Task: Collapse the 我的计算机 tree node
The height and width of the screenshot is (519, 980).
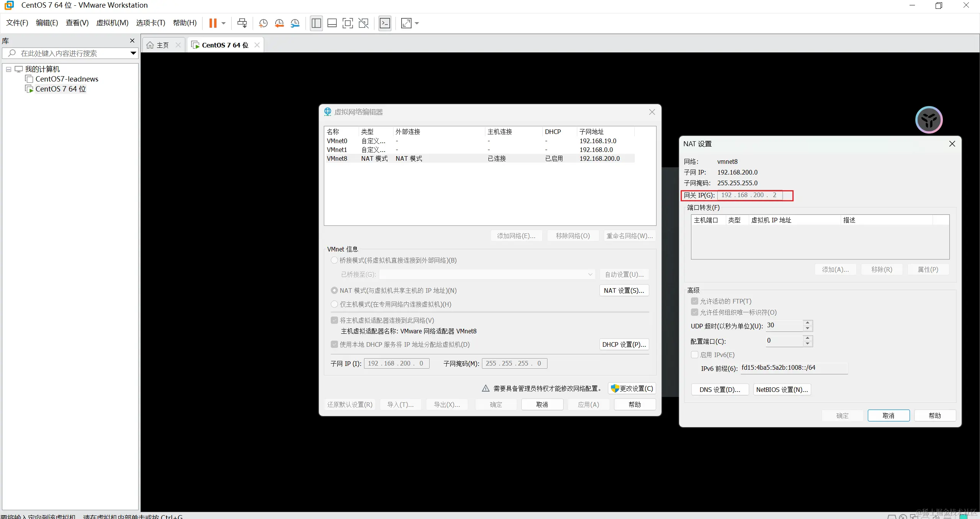Action: click(8, 69)
